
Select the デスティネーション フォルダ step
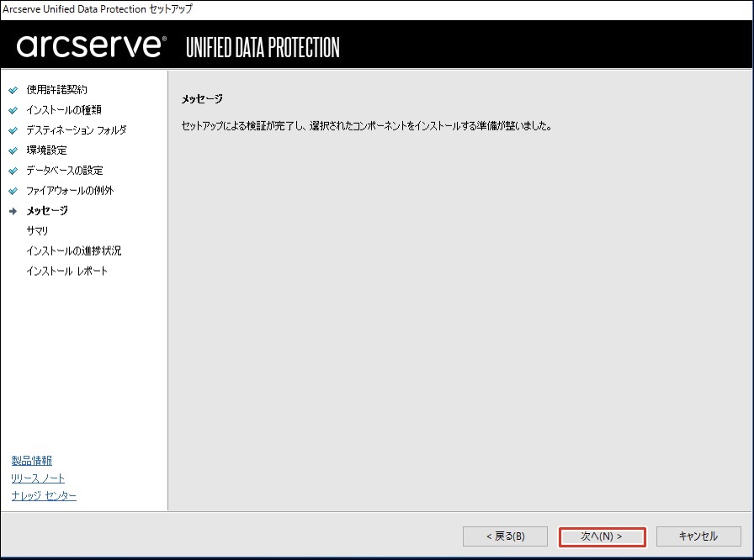tap(77, 130)
